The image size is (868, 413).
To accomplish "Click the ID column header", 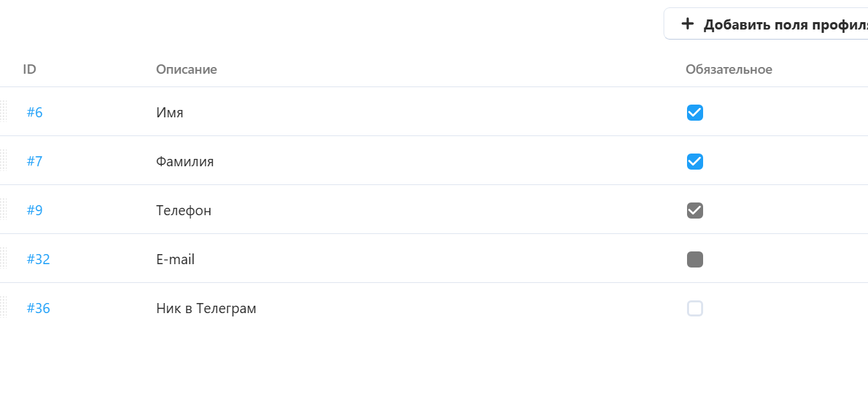I will (x=29, y=70).
